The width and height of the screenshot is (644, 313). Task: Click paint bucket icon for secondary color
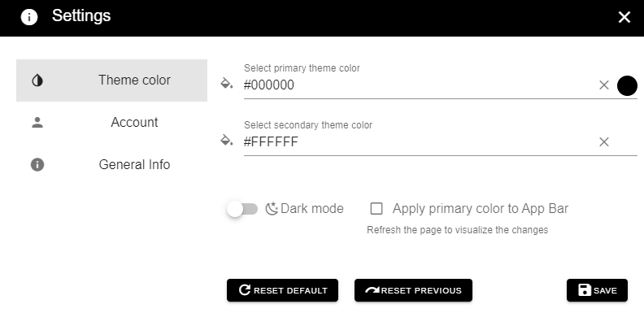tap(227, 140)
